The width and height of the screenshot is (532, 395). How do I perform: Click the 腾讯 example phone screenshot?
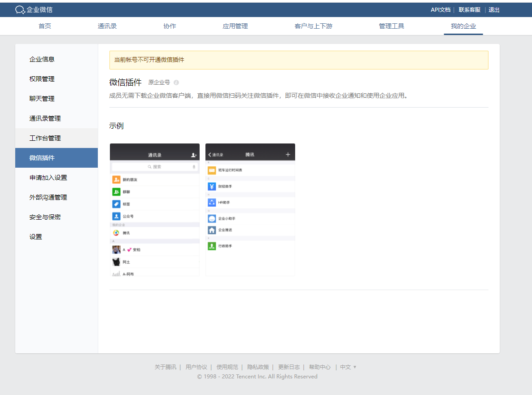pyautogui.click(x=250, y=209)
